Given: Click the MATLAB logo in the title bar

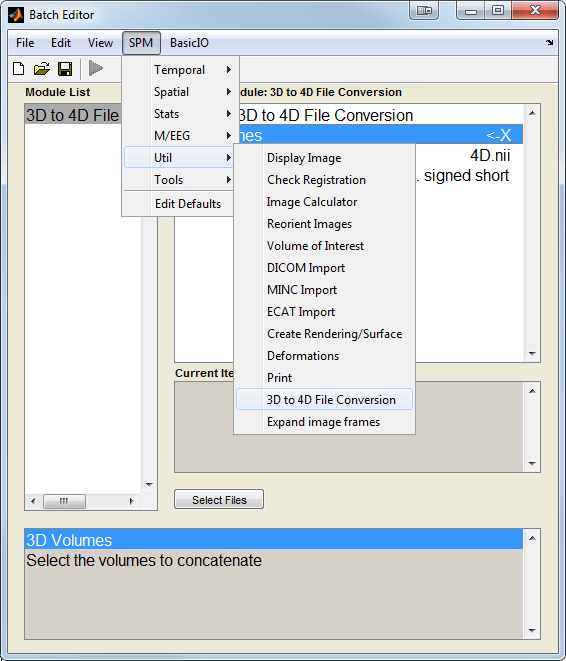Looking at the screenshot, I should [x=16, y=15].
